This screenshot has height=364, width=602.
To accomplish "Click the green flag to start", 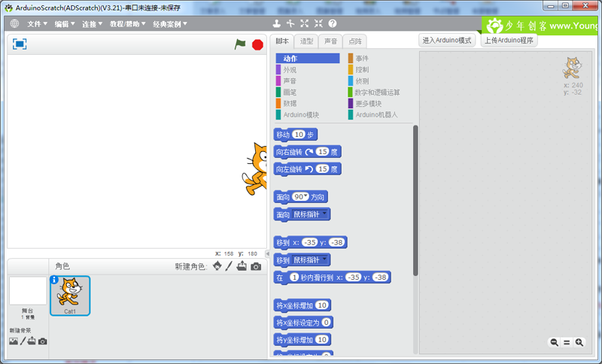I will coord(240,44).
